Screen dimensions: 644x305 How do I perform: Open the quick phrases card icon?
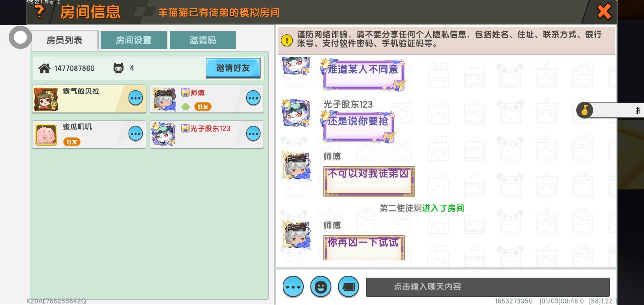pyautogui.click(x=348, y=287)
